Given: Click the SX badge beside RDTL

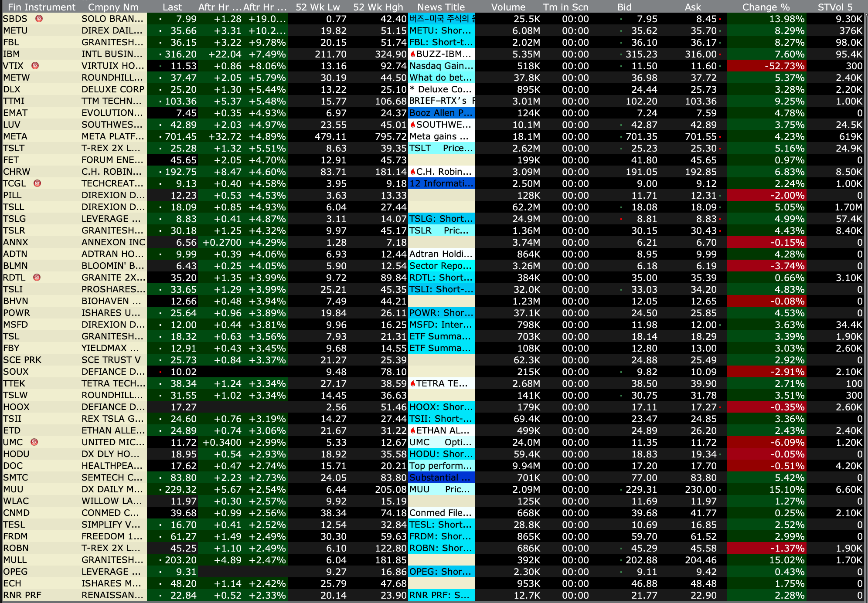Looking at the screenshot, I should pyautogui.click(x=37, y=278).
